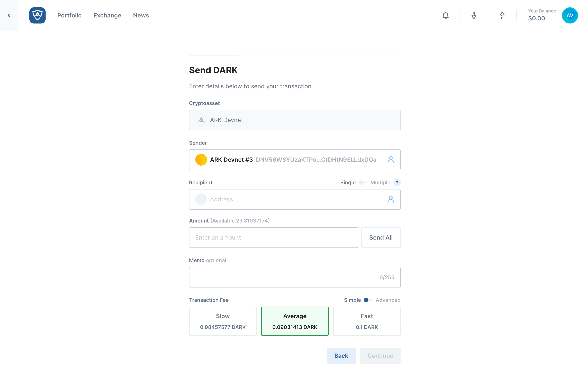This screenshot has height=369, width=588.
Task: Open the Sender wallet selector field
Action: pos(295,160)
